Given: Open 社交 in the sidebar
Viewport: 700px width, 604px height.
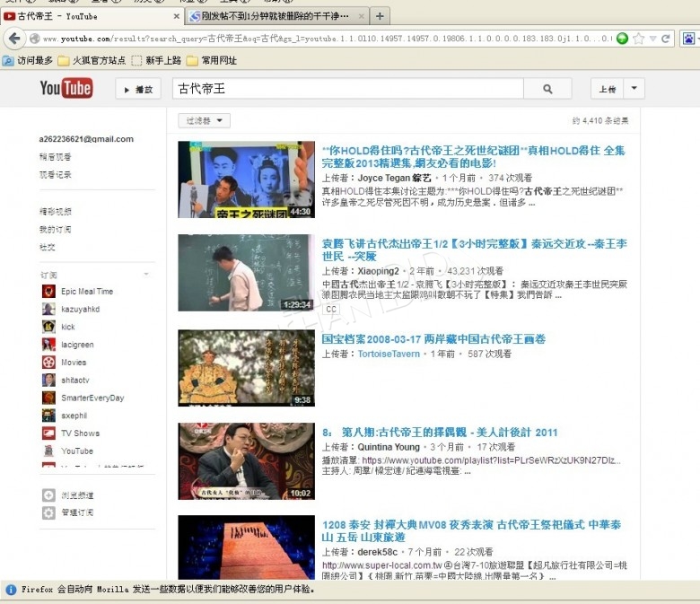Looking at the screenshot, I should click(x=48, y=247).
